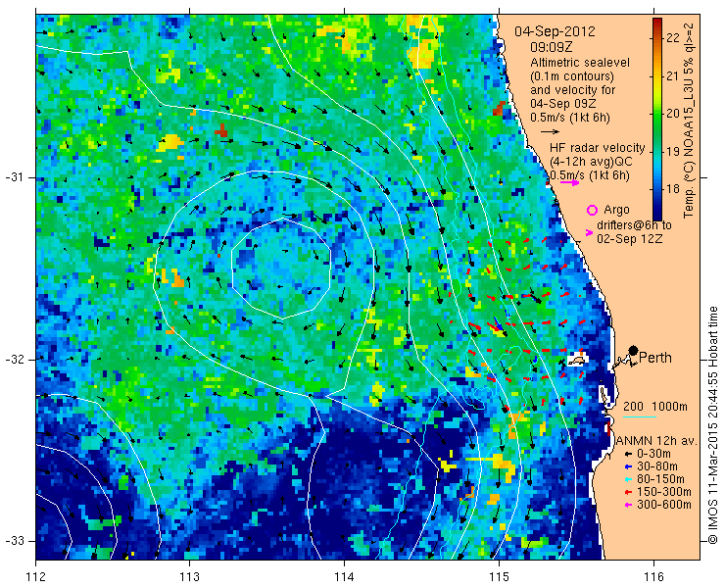The height and width of the screenshot is (588, 725).
Task: Click the 'ANMN 12h av.' legend heading
Action: tap(656, 441)
